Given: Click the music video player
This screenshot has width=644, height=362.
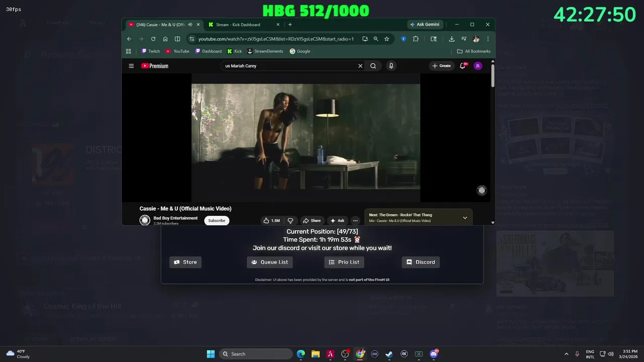Looking at the screenshot, I should point(306,138).
